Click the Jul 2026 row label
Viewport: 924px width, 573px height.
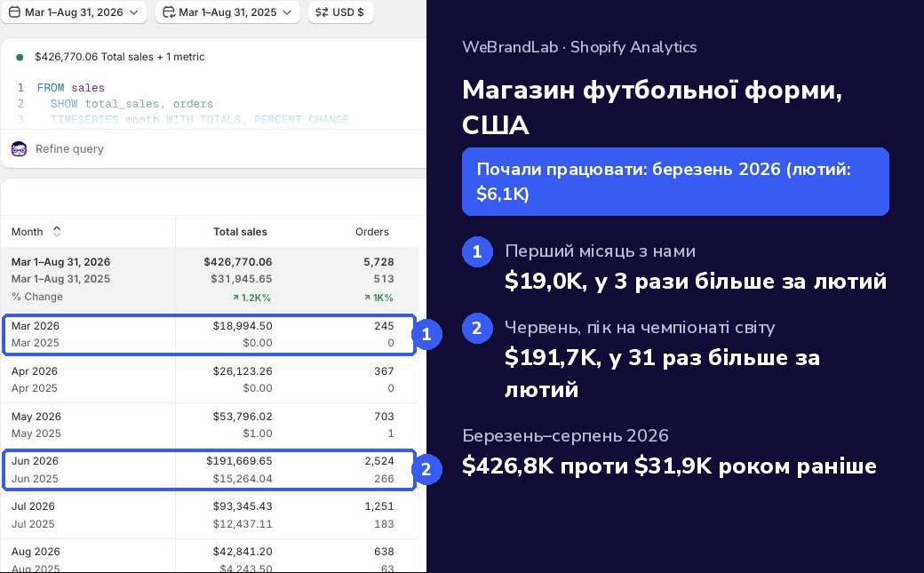click(x=33, y=505)
